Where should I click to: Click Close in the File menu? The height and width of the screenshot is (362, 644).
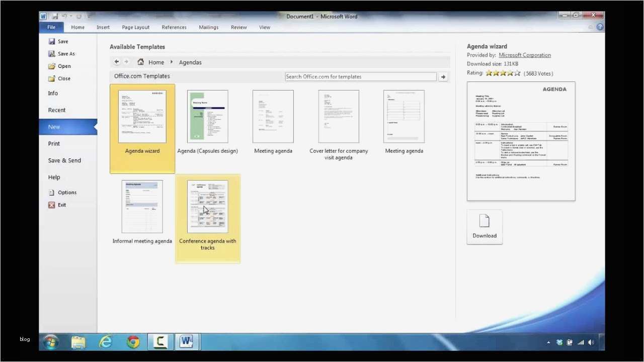click(59, 78)
